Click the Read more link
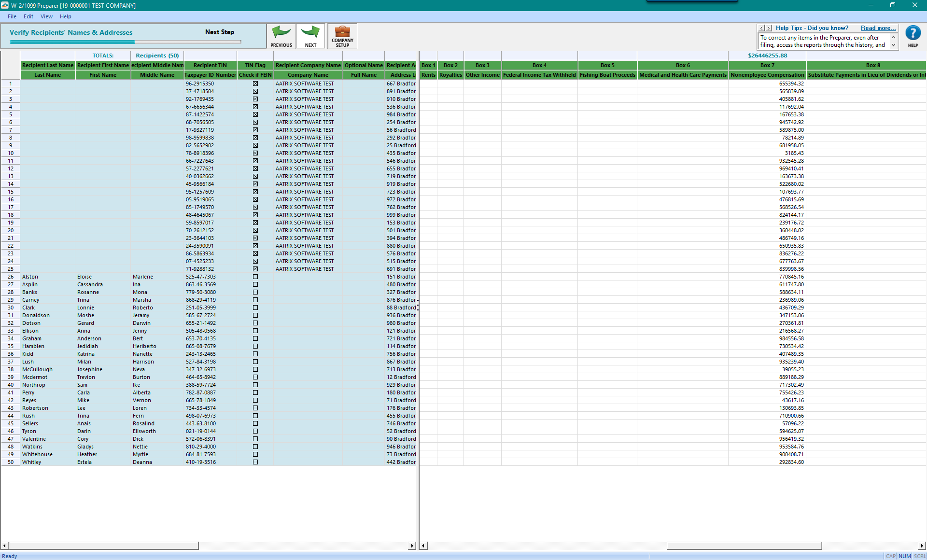Screen dimensions: 927x560 click(x=878, y=28)
